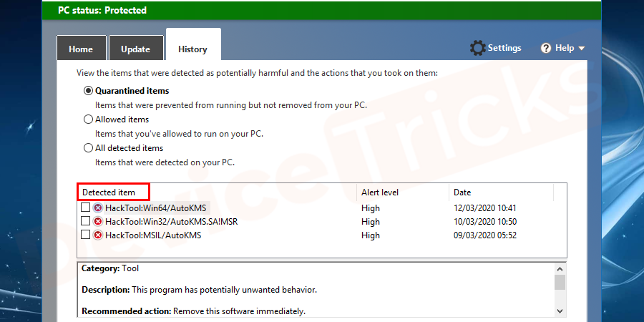This screenshot has height=322, width=644.
Task: Check the box for HackTool:MSIL/AutoKMS
Action: [x=85, y=235]
